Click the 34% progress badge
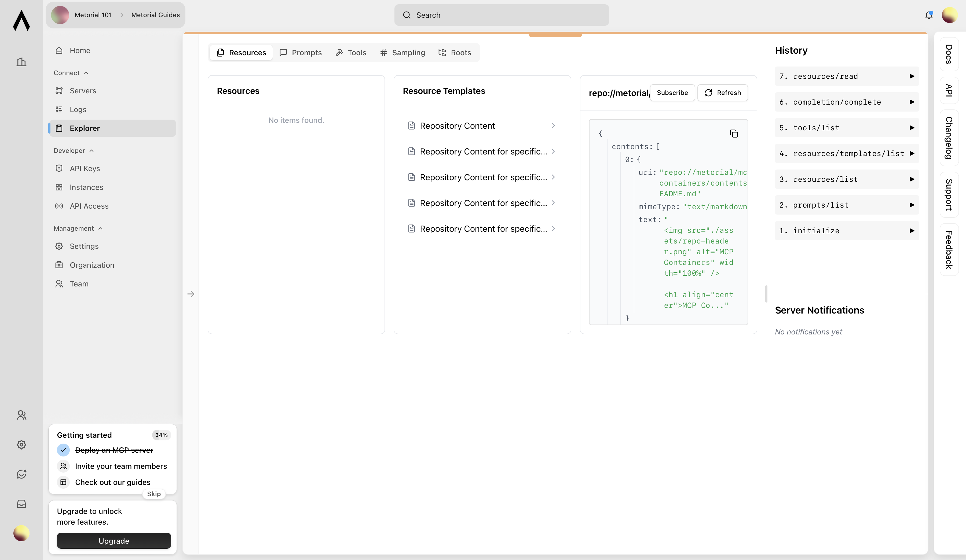This screenshot has width=966, height=560. (161, 435)
